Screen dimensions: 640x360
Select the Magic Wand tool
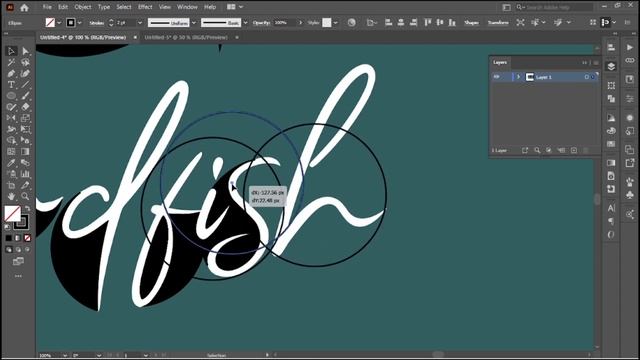coord(11,62)
